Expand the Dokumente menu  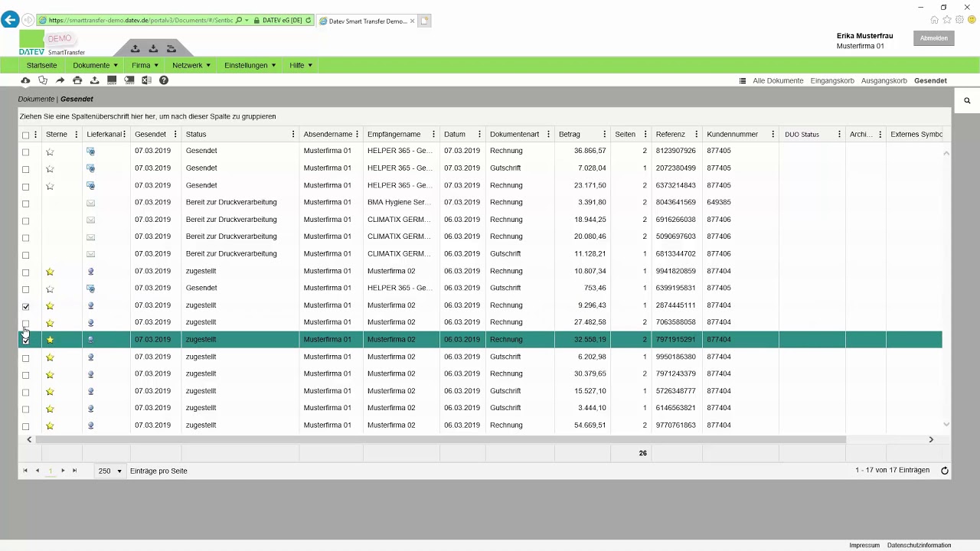(95, 66)
